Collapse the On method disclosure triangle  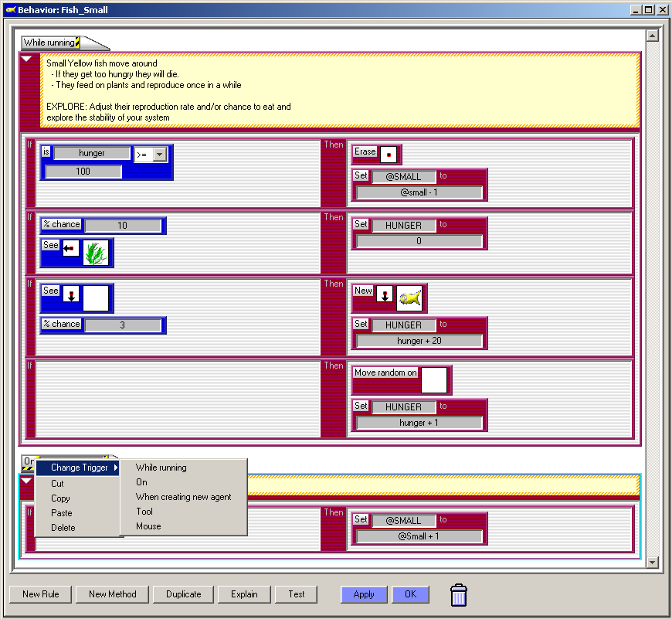click(x=26, y=481)
